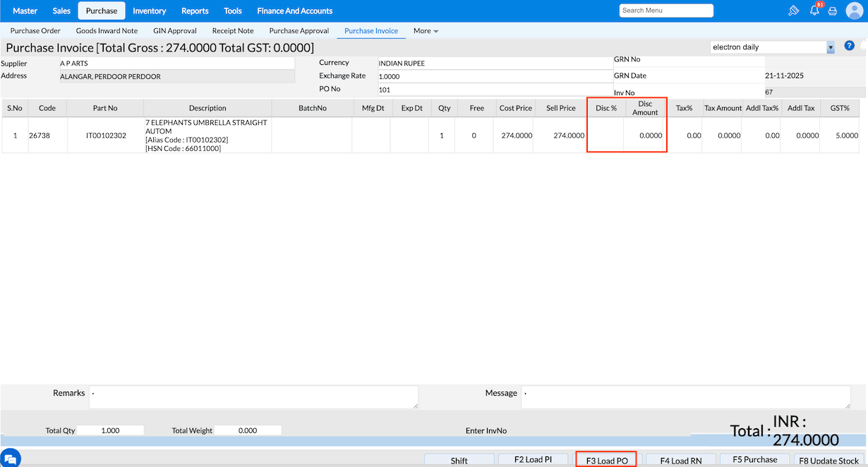Select the Purchase menu
This screenshot has width=868, height=467.
[102, 11]
